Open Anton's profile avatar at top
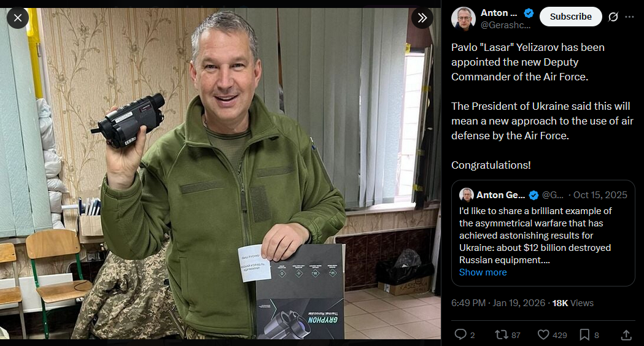Image resolution: width=644 pixels, height=346 pixels. pyautogui.click(x=464, y=18)
